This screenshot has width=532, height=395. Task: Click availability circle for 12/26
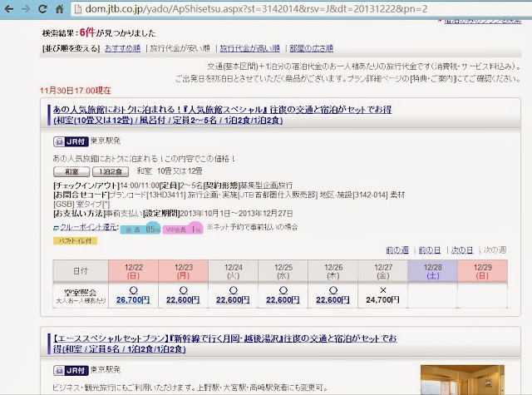[333, 290]
